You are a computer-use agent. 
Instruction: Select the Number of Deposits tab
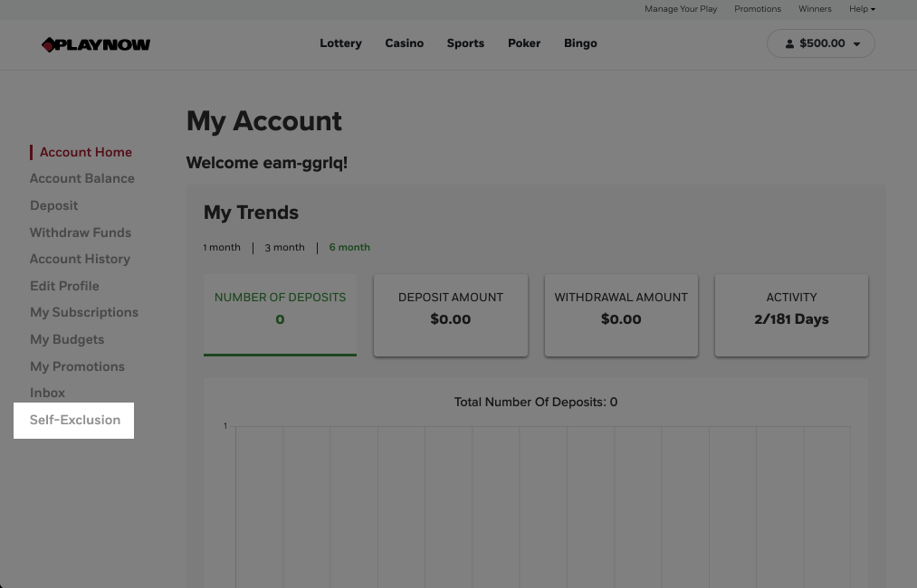click(280, 308)
